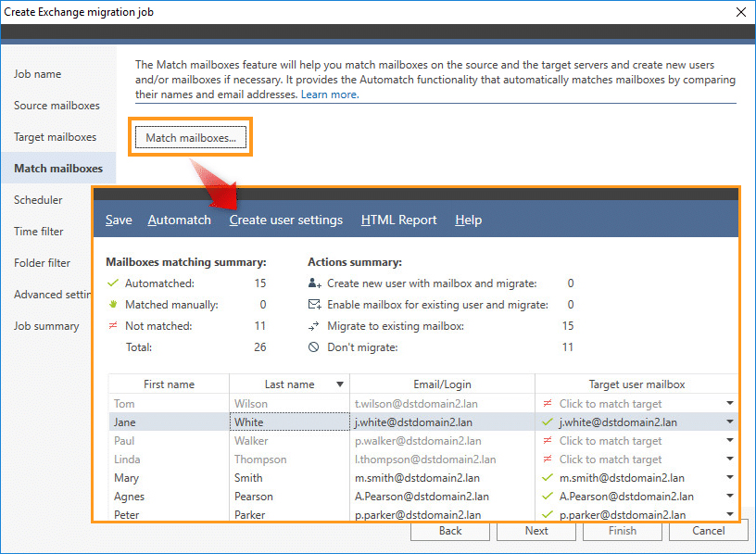The width and height of the screenshot is (756, 554).
Task: Open the Learn more link
Action: pos(330,94)
